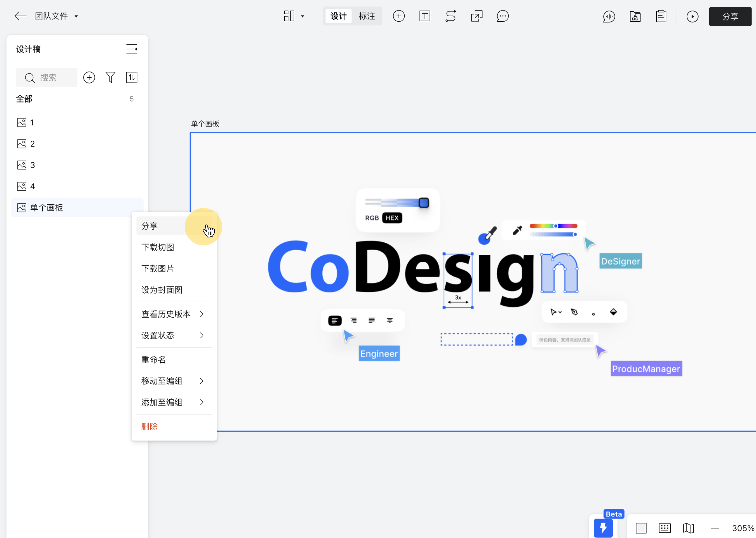The width and height of the screenshot is (756, 538).
Task: Select artboard 2 in the list
Action: (x=77, y=144)
